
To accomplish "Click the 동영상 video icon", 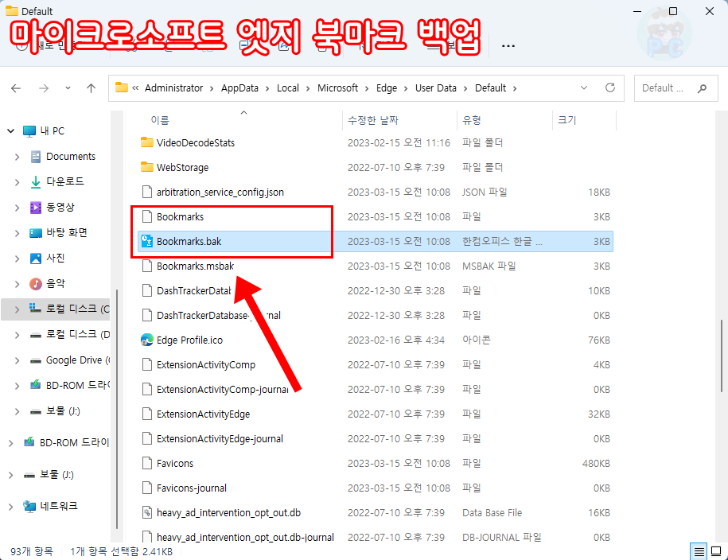I will pyautogui.click(x=36, y=208).
